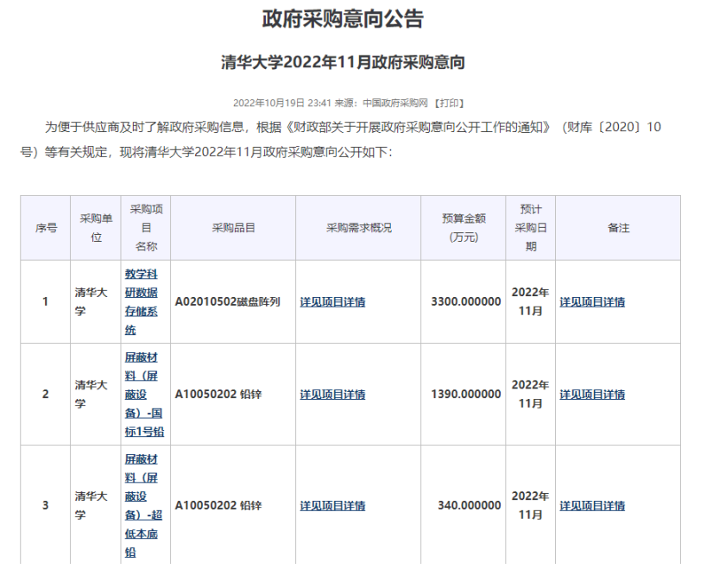The width and height of the screenshot is (713, 588).
Task: Open row 2 采购需求概况 详见项目详情 link
Action: [x=332, y=395]
